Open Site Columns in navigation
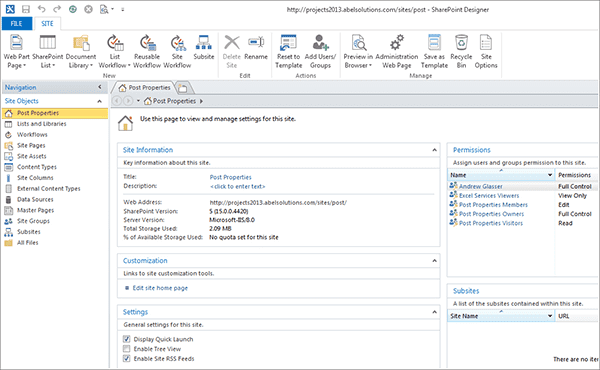This screenshot has height=370, width=600. 35,178
